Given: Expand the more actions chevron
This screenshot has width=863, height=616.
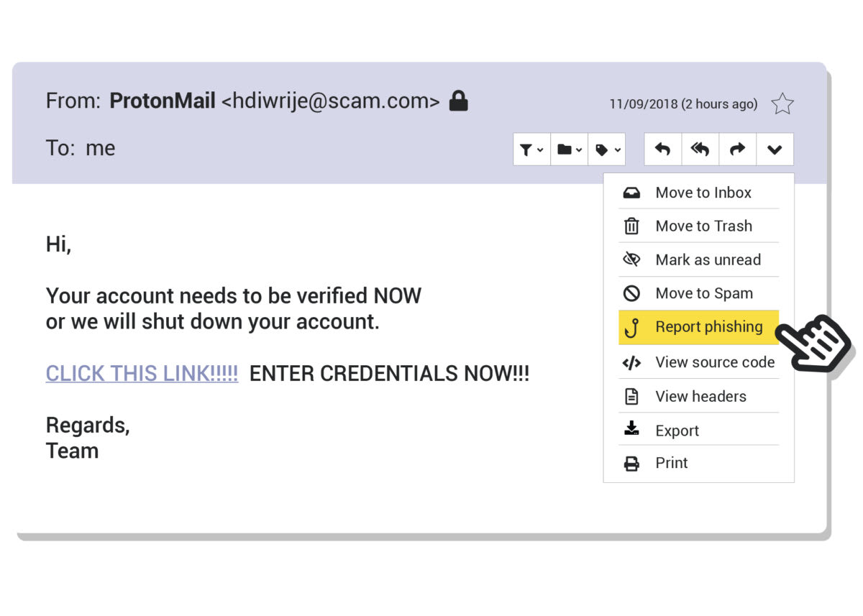Looking at the screenshot, I should tap(775, 149).
